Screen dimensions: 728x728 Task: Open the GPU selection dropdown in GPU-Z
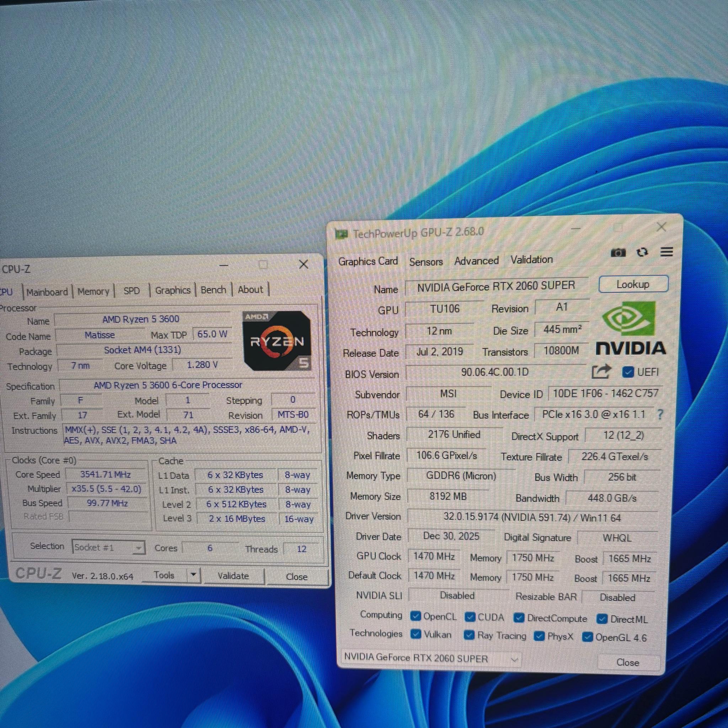pyautogui.click(x=431, y=659)
